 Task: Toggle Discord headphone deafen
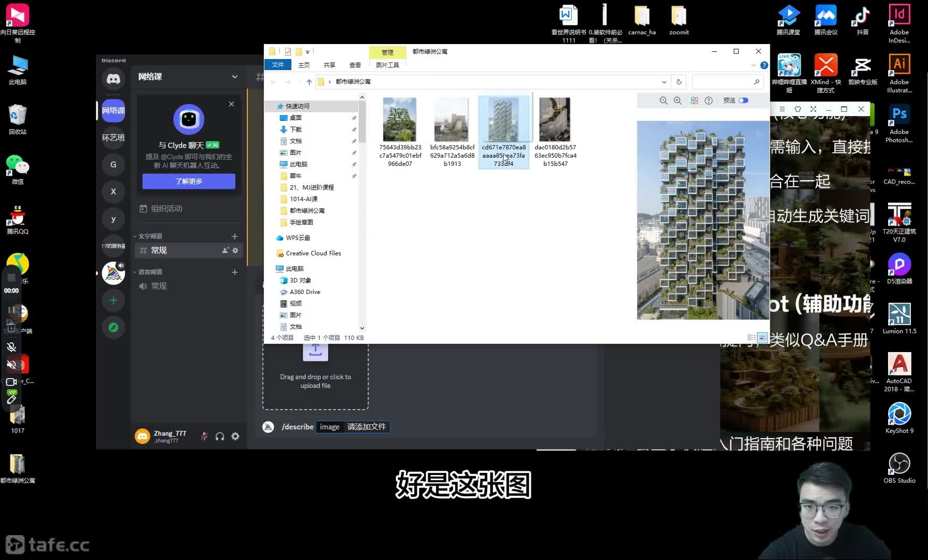pos(220,437)
